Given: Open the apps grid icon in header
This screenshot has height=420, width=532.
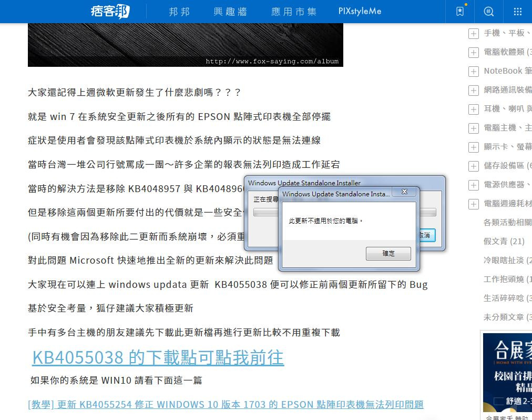Looking at the screenshot, I should (x=517, y=12).
